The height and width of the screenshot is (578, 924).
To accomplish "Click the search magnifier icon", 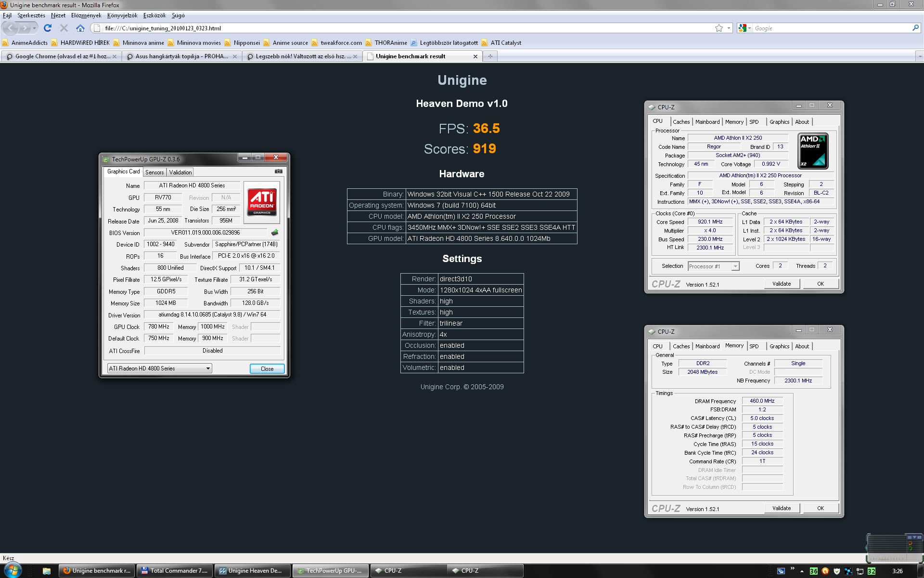I will coord(915,28).
